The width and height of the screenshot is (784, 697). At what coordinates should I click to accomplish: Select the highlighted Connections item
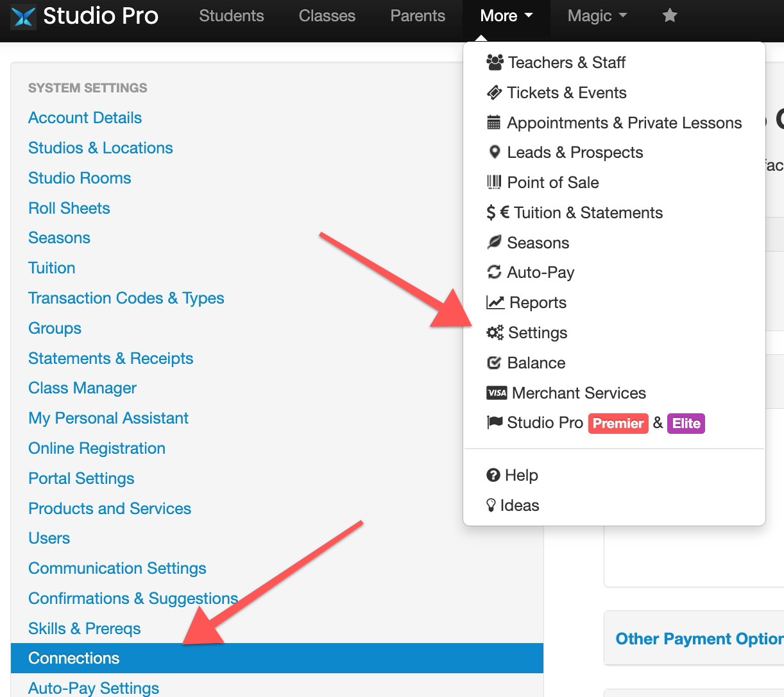point(277,658)
